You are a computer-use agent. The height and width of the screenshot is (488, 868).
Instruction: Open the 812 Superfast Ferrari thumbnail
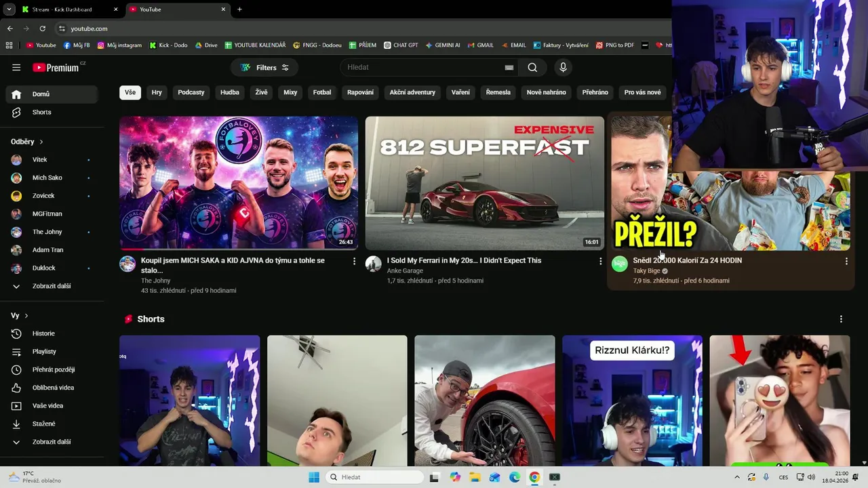(484, 183)
